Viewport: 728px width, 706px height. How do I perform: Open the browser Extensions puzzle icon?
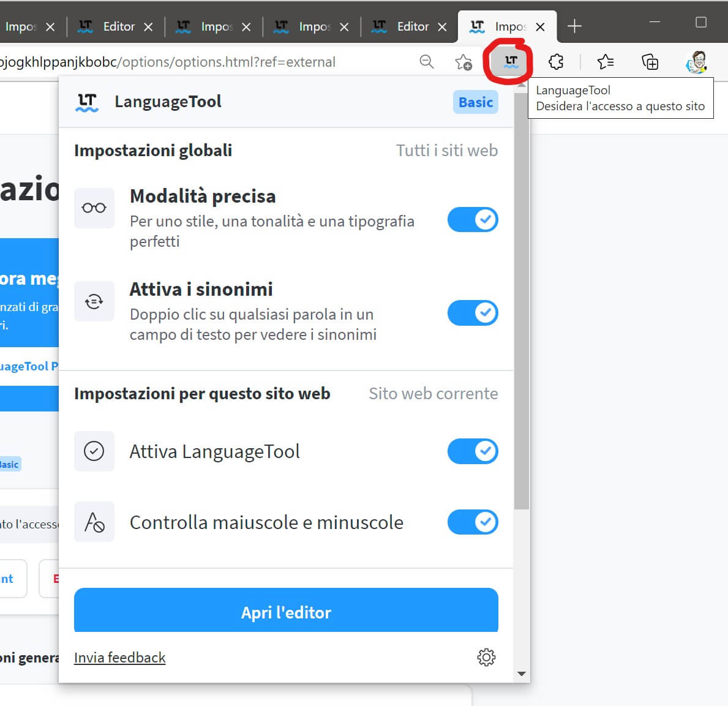(x=556, y=61)
